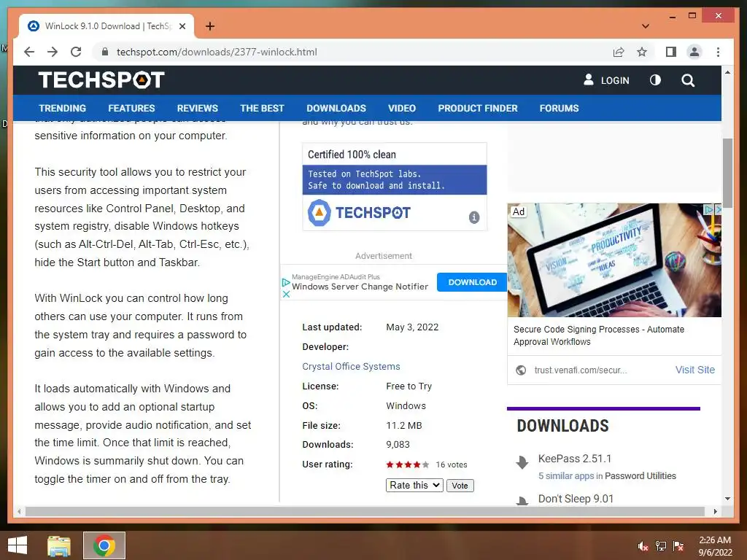Click the AdChoices triangle on ManageEngine ad

point(286,282)
